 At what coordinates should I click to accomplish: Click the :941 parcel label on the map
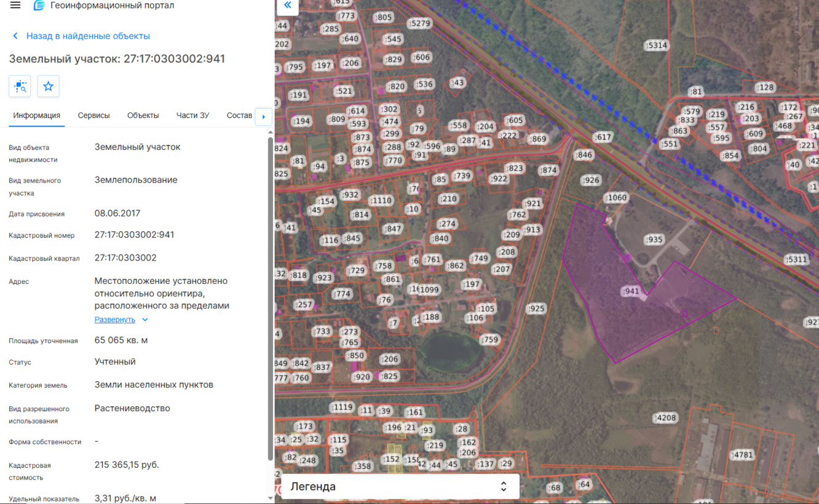pyautogui.click(x=631, y=291)
